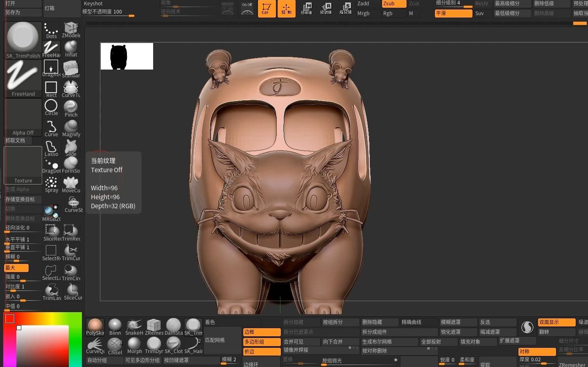Viewport: 588px width, 367px height.
Task: Open the ZModeler brush
Action: 70,29
